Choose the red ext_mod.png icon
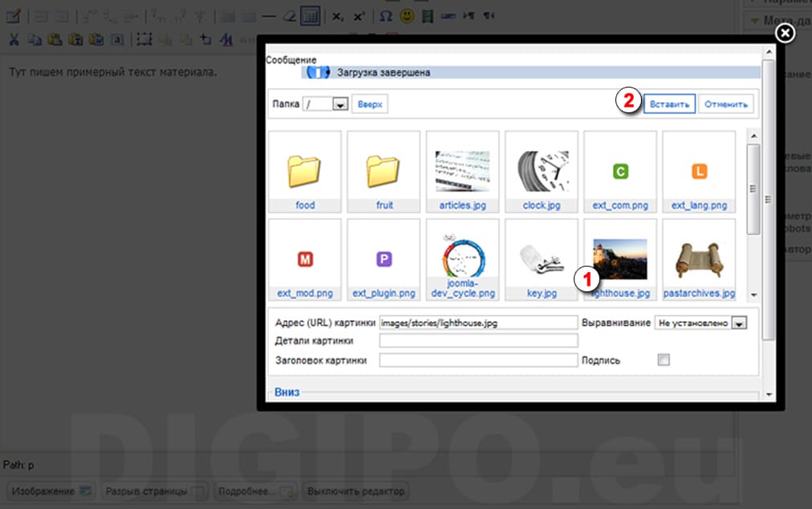Screen dimensions: 812x509 tap(305, 259)
